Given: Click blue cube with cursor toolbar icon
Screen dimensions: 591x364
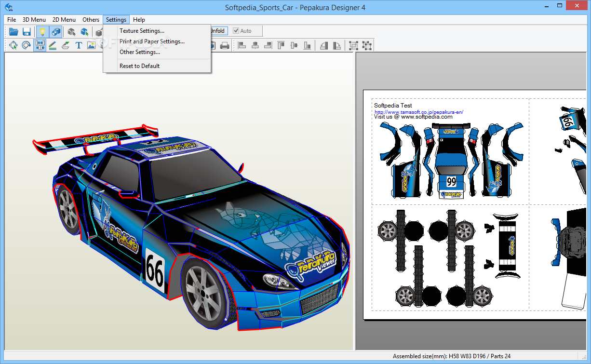Looking at the screenshot, I should 85,32.
